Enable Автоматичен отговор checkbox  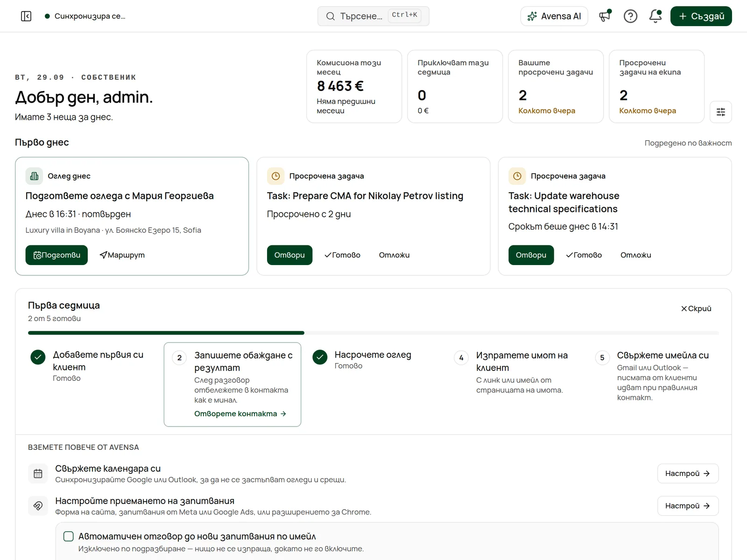point(69,536)
